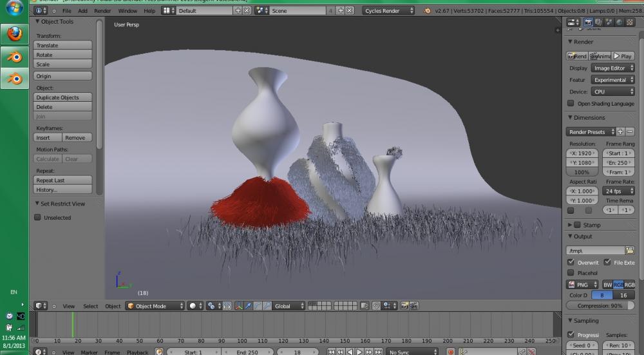Select the translate manipulator arrow icon
The height and width of the screenshot is (355, 644).
248,305
